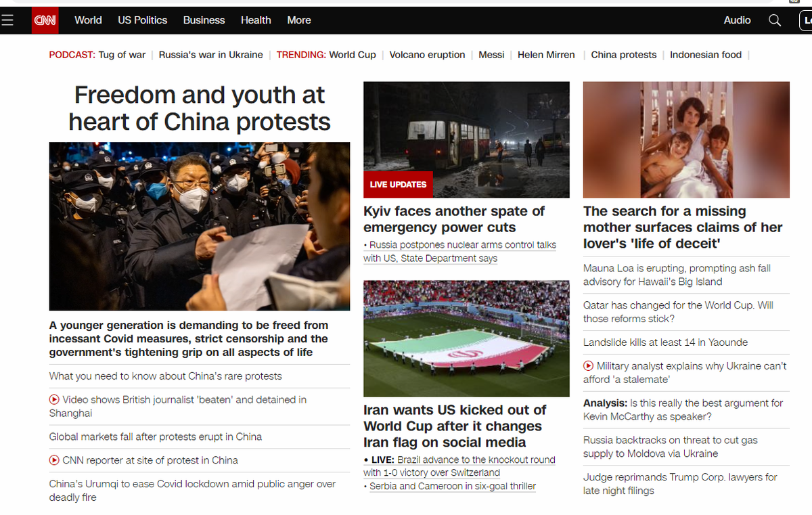The height and width of the screenshot is (515, 812).
Task: Open 'A younger generation is demanding' story
Action: point(189,338)
